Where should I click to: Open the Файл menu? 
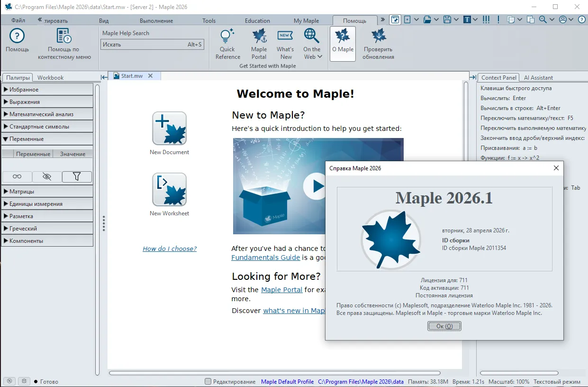pyautogui.click(x=18, y=20)
